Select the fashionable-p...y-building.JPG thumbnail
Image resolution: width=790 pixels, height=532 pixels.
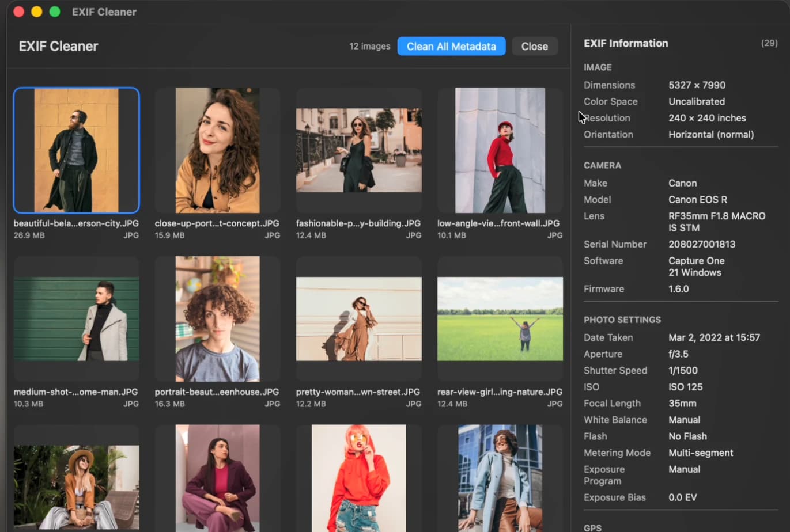click(x=358, y=150)
